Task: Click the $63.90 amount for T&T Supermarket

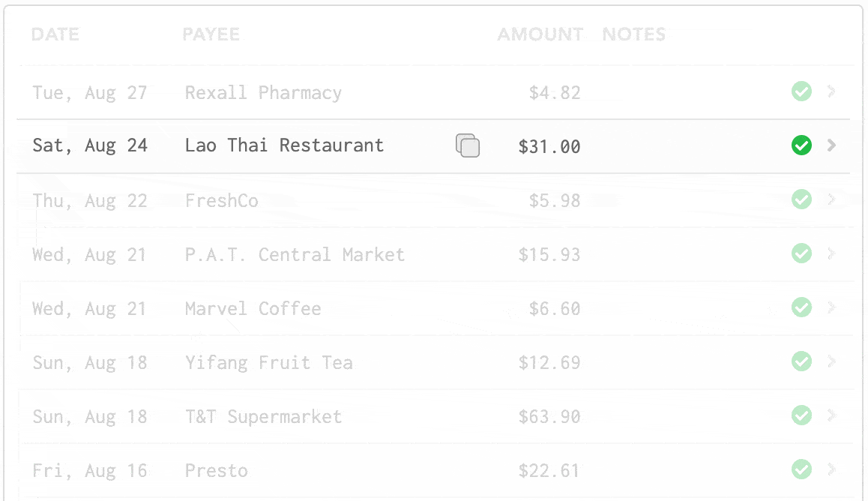Action: coord(549,417)
